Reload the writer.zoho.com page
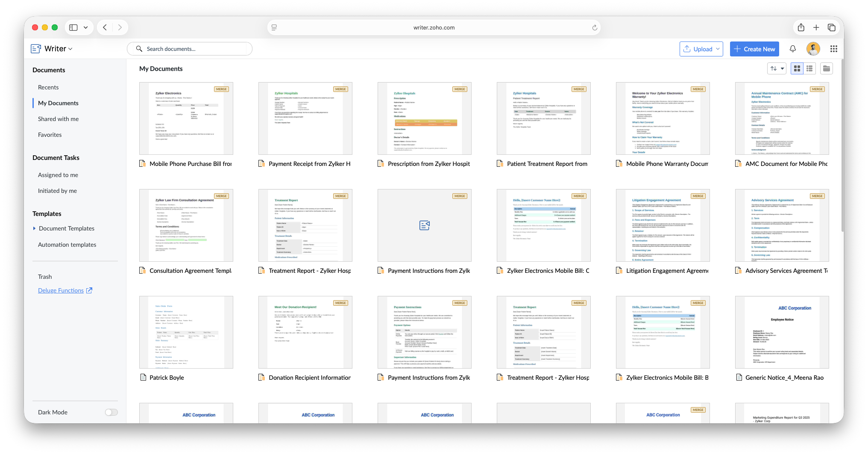The width and height of the screenshot is (868, 455). (595, 27)
